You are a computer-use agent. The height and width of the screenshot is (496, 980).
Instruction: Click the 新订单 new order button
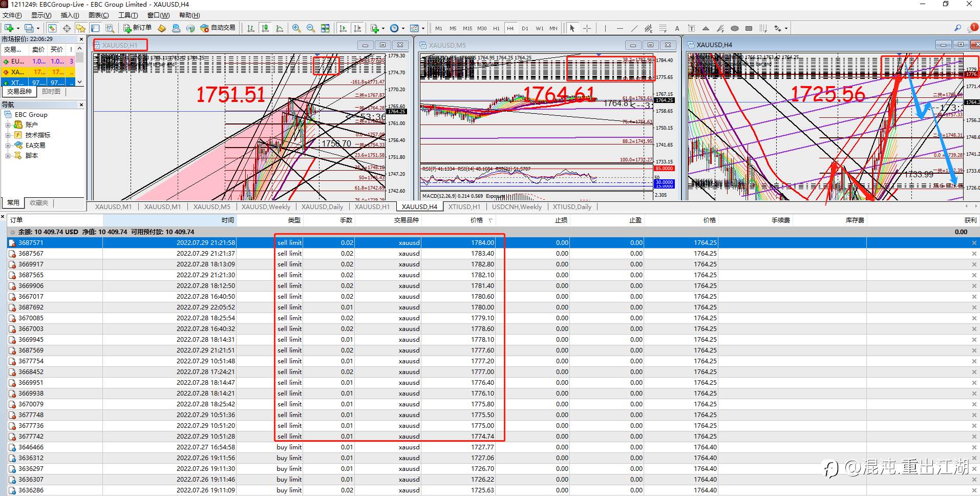click(x=137, y=28)
